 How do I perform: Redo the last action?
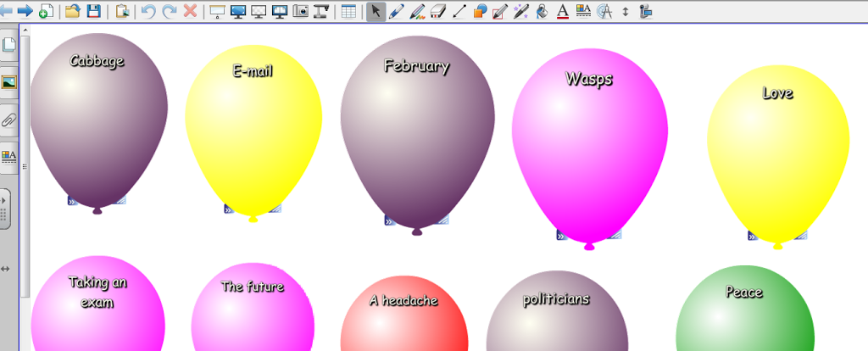pos(170,11)
